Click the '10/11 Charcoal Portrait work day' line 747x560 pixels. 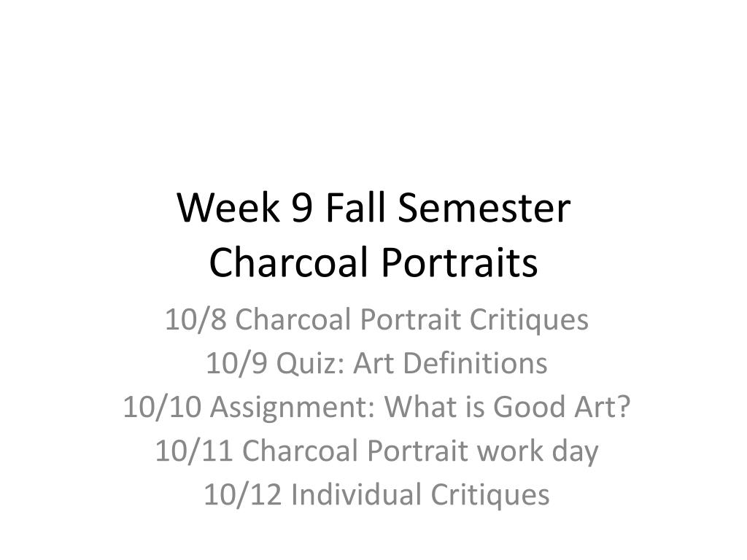pyautogui.click(x=376, y=451)
